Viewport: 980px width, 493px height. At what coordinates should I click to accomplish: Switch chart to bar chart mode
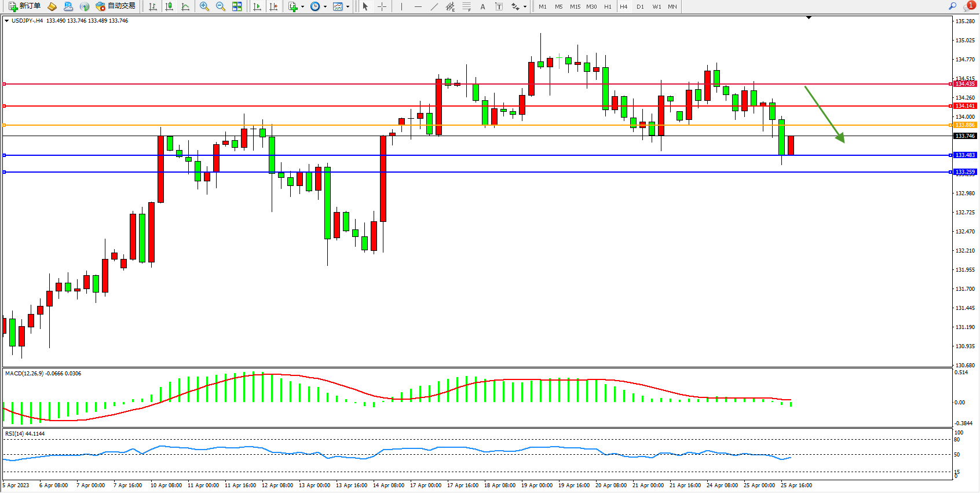click(x=153, y=6)
